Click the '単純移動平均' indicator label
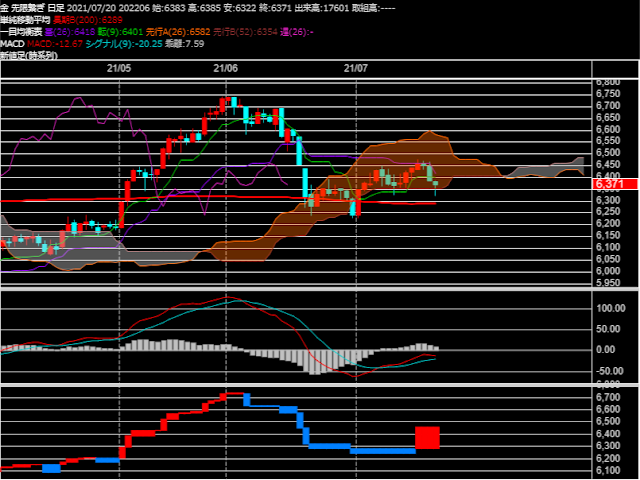 25,20
